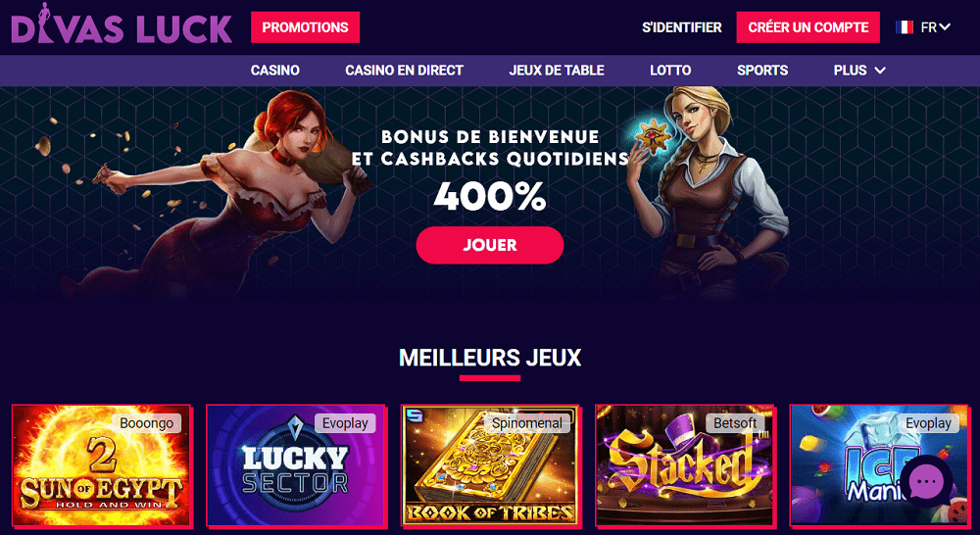This screenshot has height=535, width=980.
Task: Open the LOTTO page
Action: [x=670, y=71]
